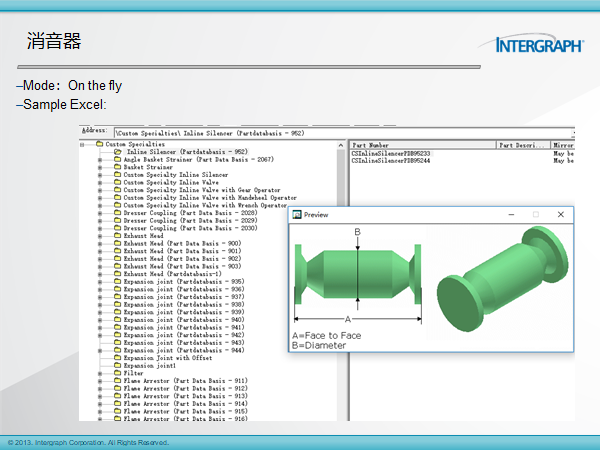Image resolution: width=600 pixels, height=450 pixels.
Task: Select Expansion joint (Partdatabasis - 938)
Action: (184, 305)
